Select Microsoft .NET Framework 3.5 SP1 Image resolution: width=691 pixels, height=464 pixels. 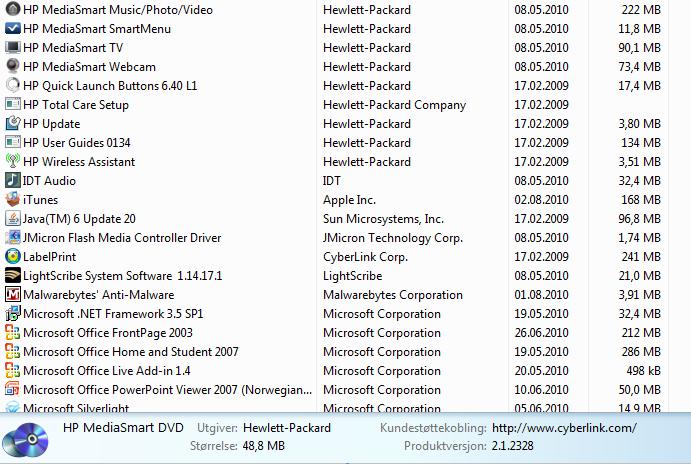pyautogui.click(x=113, y=314)
